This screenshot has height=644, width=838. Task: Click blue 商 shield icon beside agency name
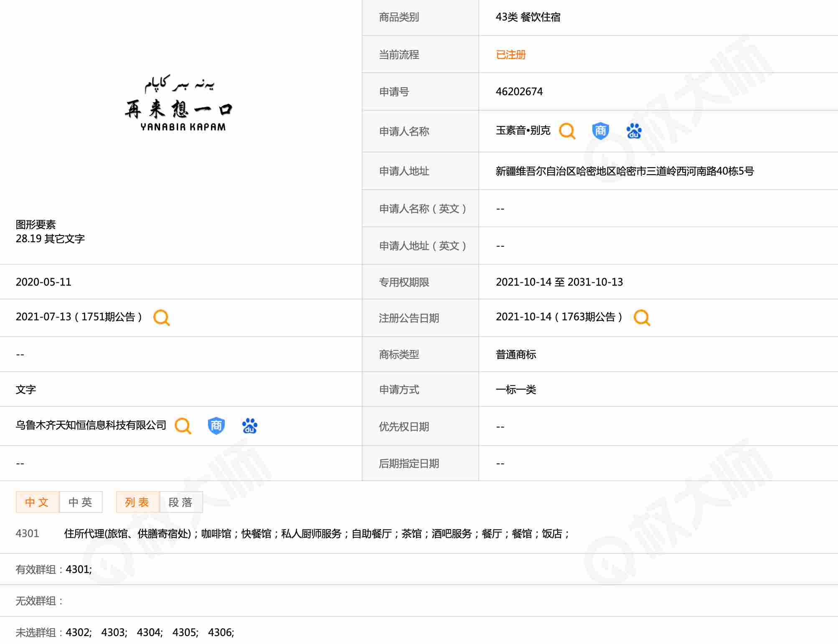coord(216,426)
